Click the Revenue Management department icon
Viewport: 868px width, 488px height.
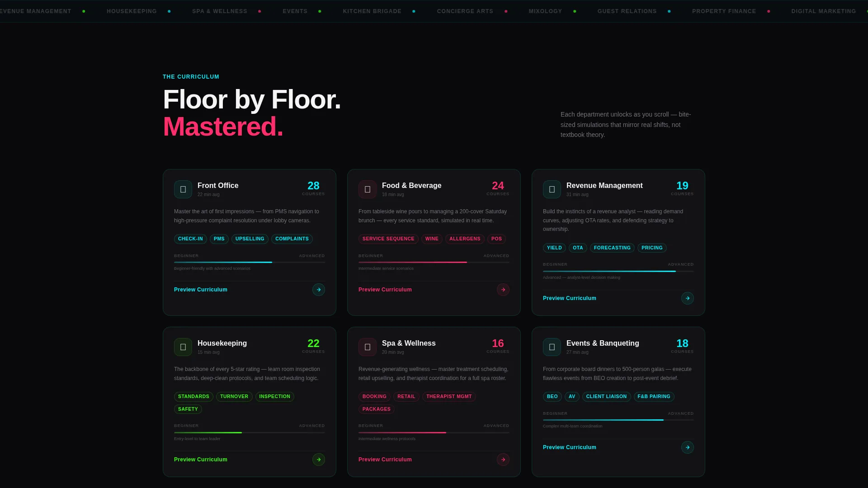552,189
